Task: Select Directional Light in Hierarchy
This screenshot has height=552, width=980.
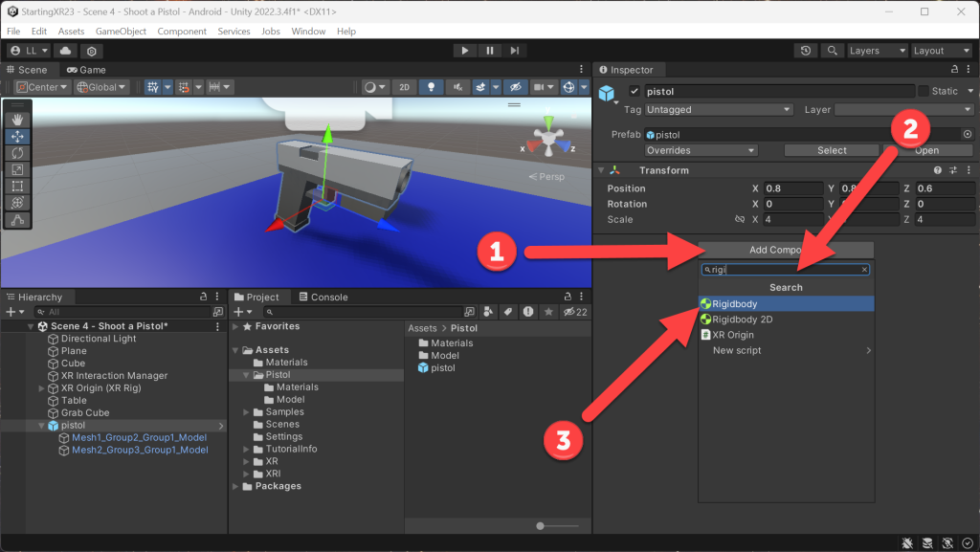Action: click(x=99, y=339)
